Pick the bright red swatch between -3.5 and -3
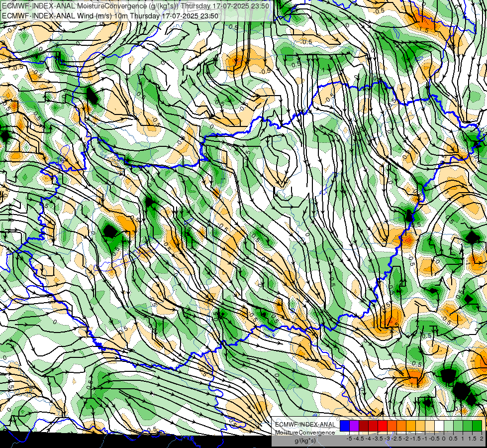 click(383, 426)
